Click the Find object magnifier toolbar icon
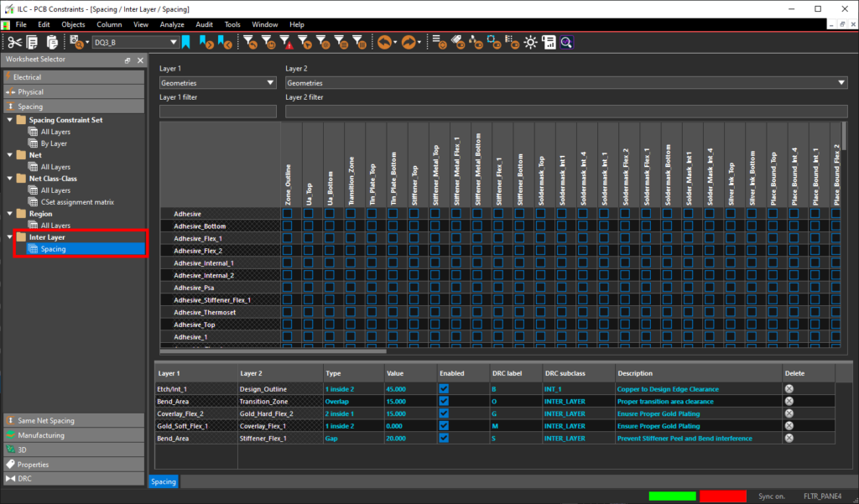 coord(76,42)
